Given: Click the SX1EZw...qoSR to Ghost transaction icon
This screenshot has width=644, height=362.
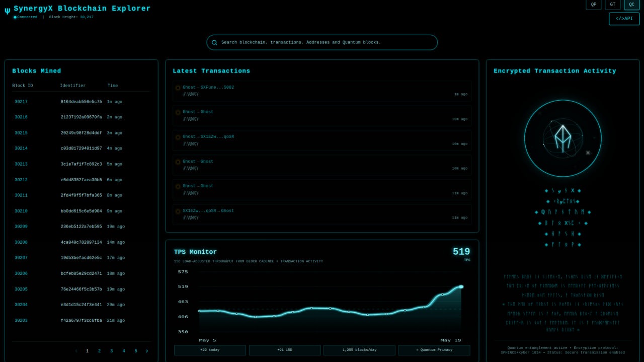Looking at the screenshot, I should pos(178,211).
